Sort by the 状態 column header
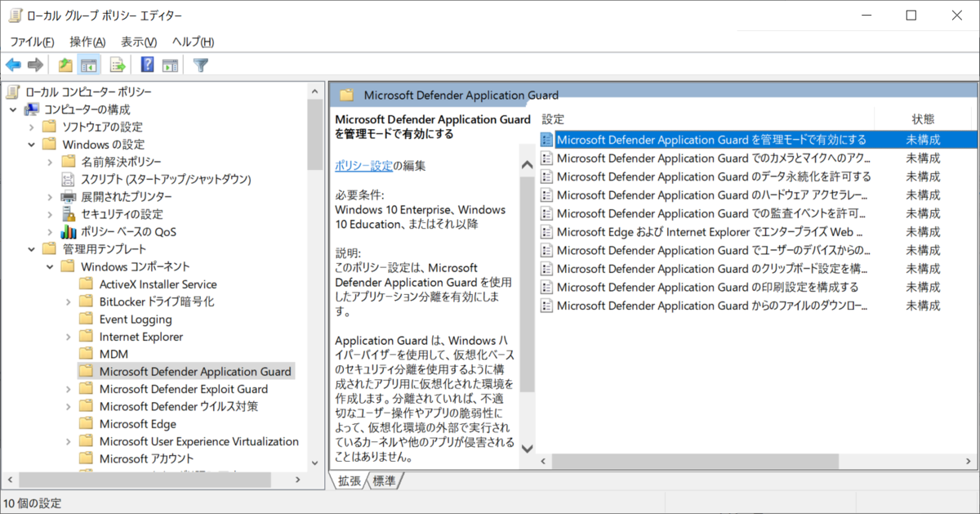Viewport: 980px width, 514px height. tap(923, 119)
